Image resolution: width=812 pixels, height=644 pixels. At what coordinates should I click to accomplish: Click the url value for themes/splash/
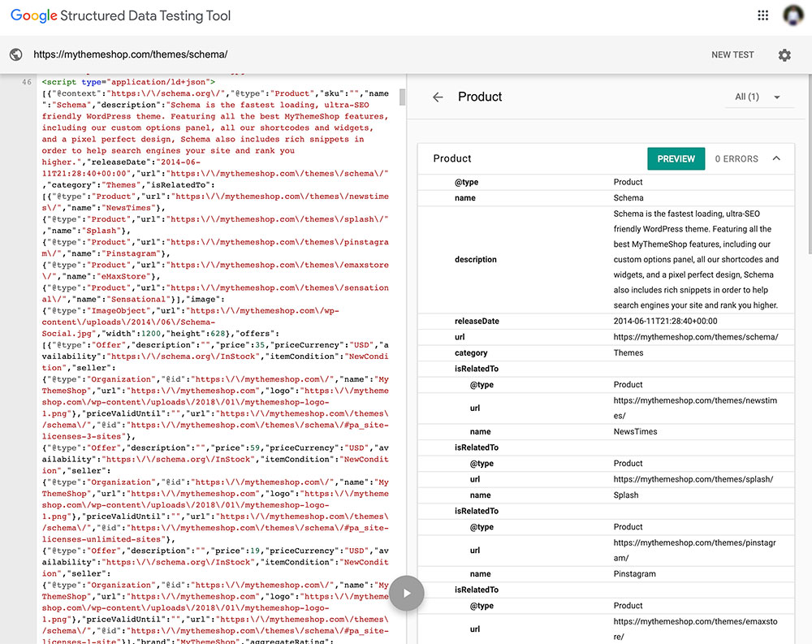(x=693, y=479)
